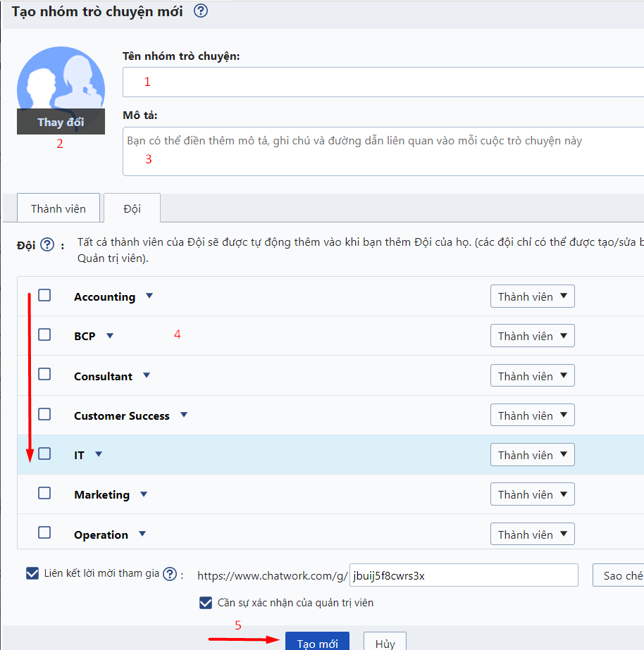Viewport: 644px width, 650px height.
Task: Tick the BCP team checkbox
Action: point(44,335)
